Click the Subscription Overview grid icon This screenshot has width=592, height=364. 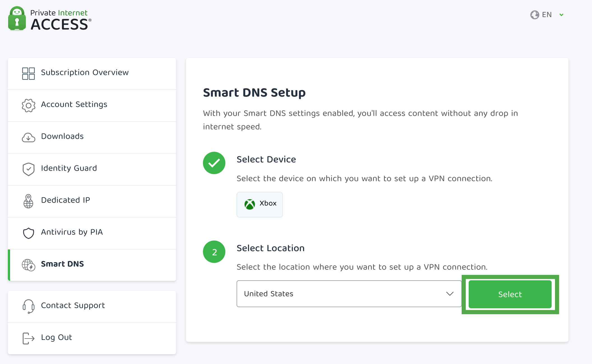click(28, 73)
